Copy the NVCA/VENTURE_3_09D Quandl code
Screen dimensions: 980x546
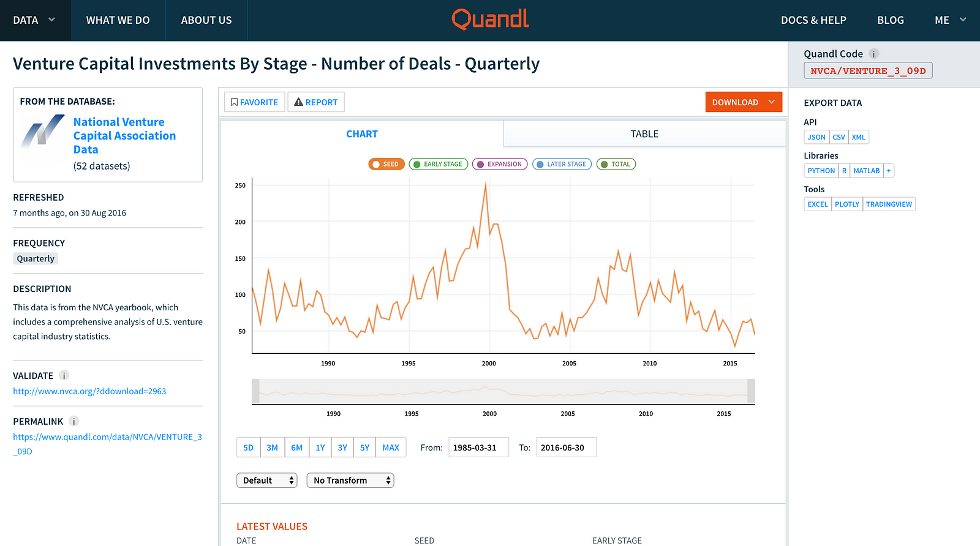click(x=868, y=71)
